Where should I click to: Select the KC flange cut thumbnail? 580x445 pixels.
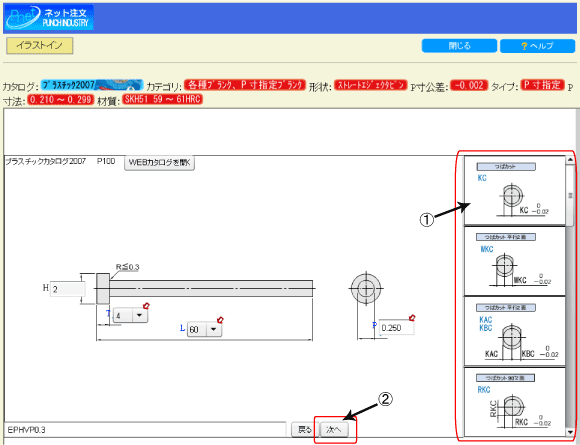tap(515, 191)
